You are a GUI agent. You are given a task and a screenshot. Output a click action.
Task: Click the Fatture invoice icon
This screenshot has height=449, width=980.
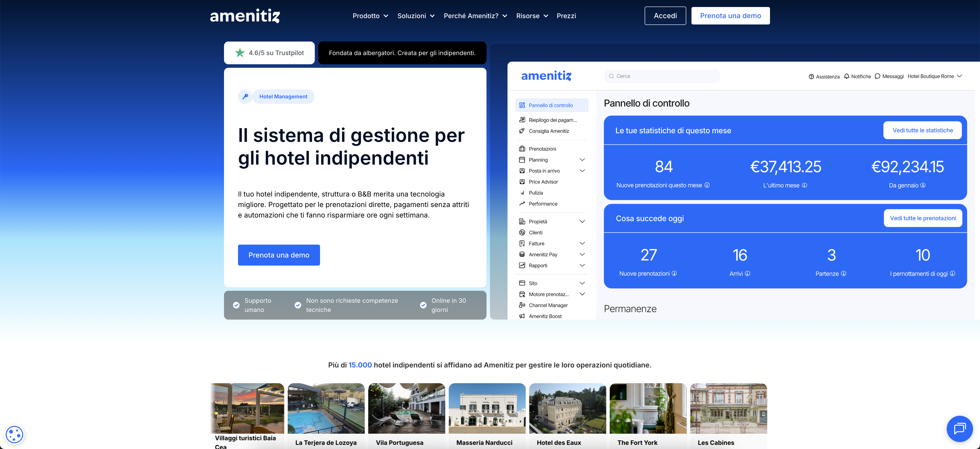tap(522, 243)
